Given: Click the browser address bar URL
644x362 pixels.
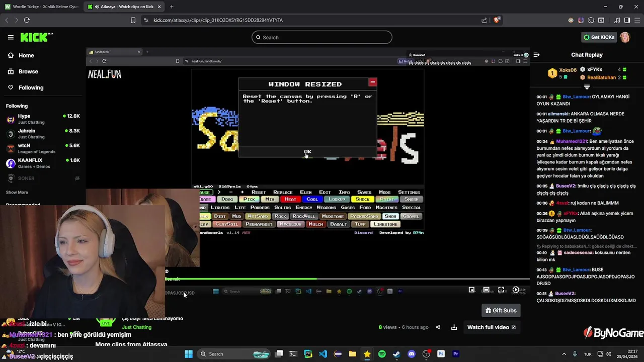Looking at the screenshot, I should (x=218, y=20).
